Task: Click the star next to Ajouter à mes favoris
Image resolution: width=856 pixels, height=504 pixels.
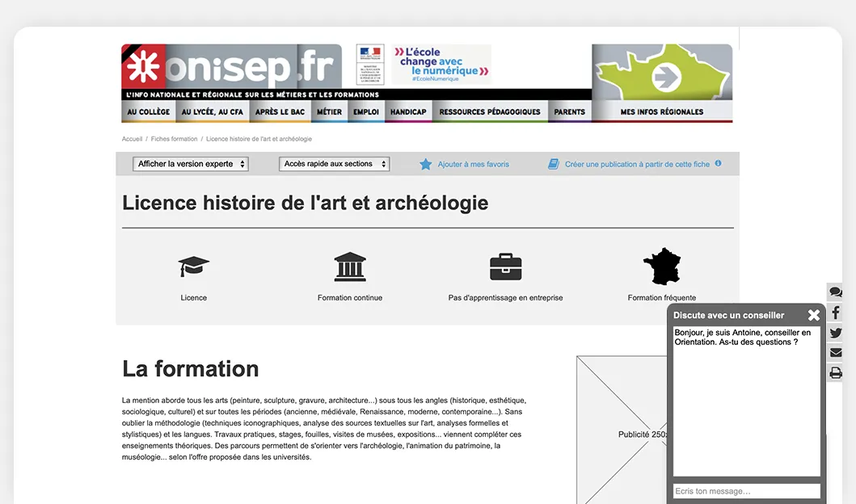Action: click(426, 163)
